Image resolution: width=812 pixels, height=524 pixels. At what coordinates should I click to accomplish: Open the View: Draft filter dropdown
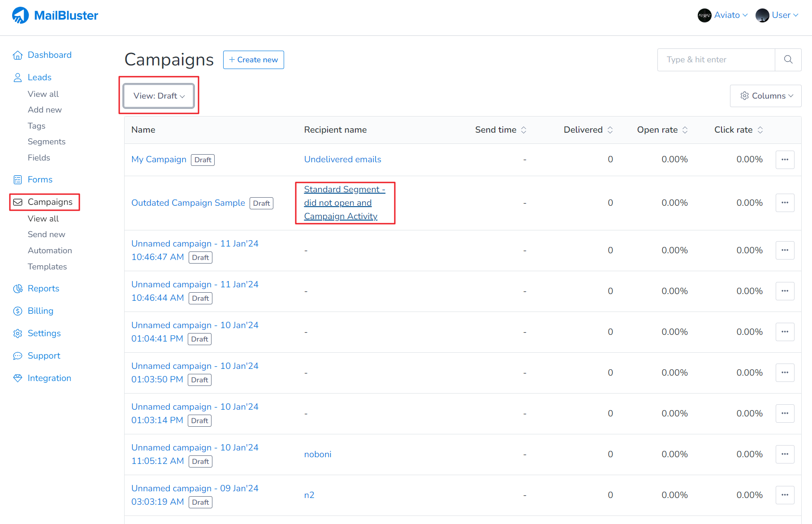click(x=159, y=96)
